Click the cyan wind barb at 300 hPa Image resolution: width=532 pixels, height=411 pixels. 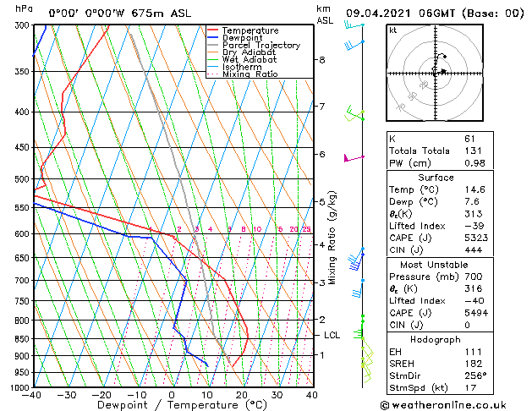coord(354,25)
